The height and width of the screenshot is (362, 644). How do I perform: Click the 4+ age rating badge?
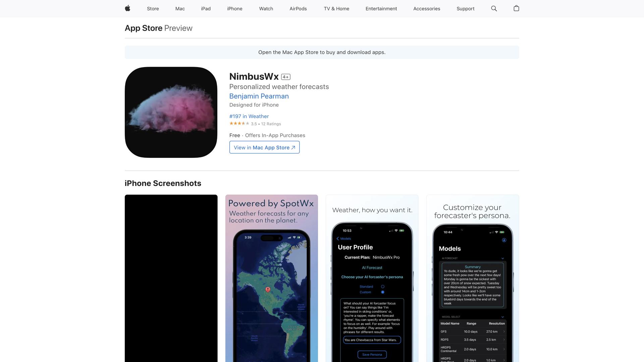(x=285, y=77)
